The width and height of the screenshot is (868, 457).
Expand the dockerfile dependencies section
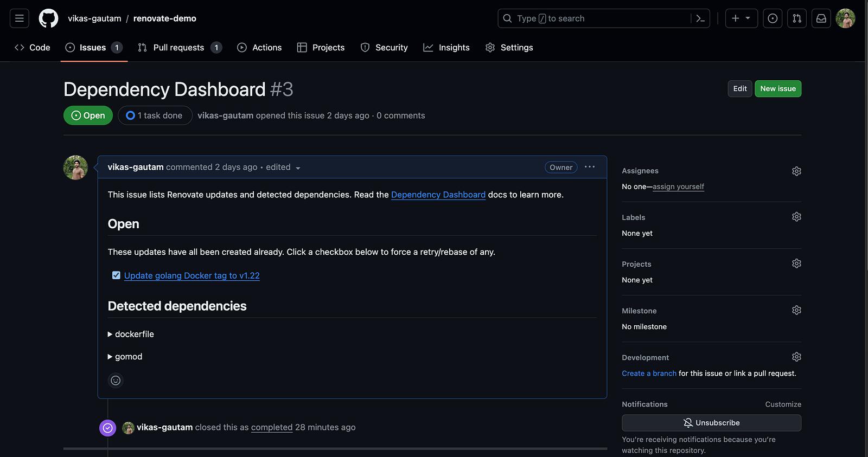131,334
